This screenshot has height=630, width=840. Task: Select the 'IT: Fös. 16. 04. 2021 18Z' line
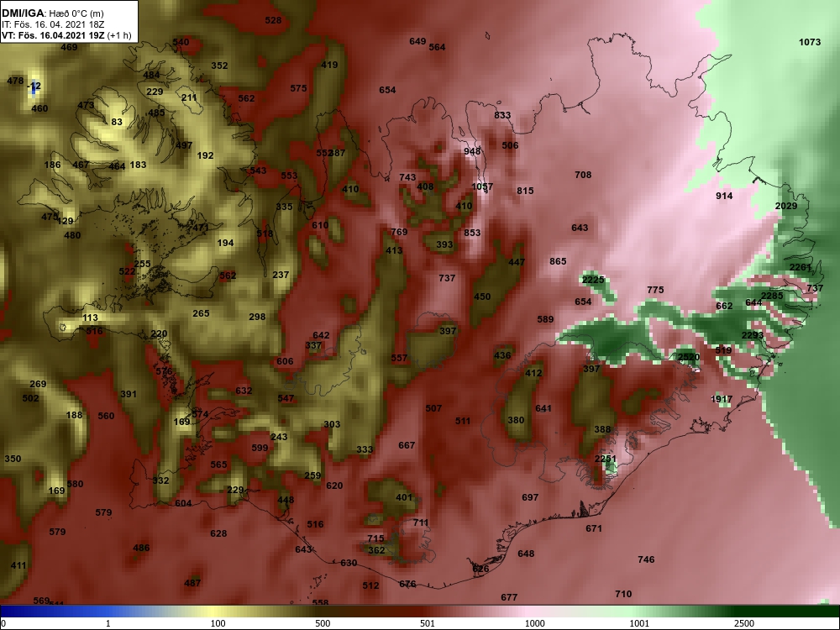52,24
